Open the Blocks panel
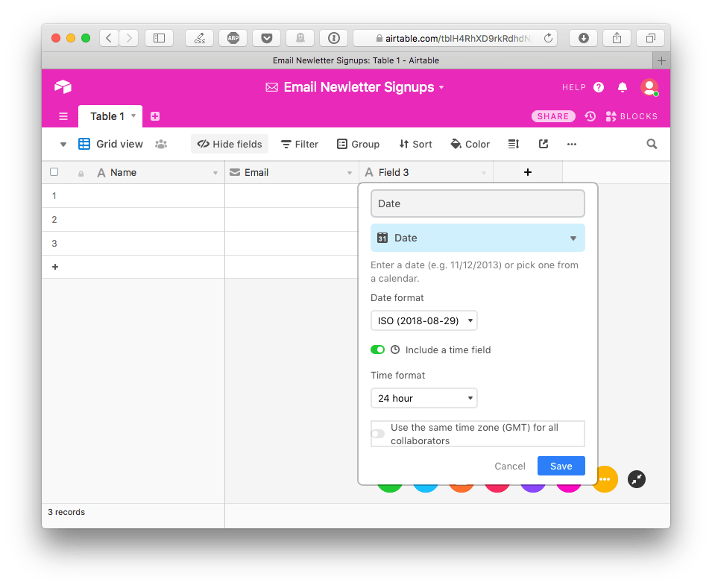The image size is (712, 588). coord(631,116)
